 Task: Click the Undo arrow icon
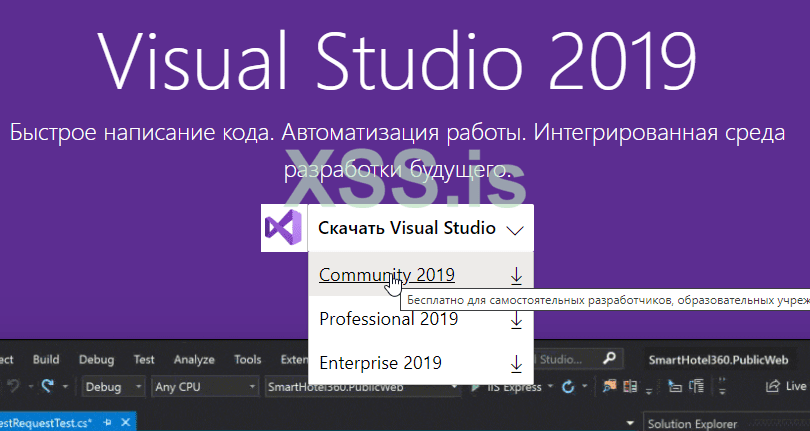13,386
